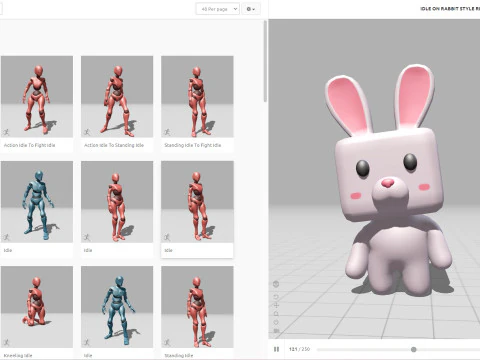Select the blue Idle thumbnail above Kneeling Idle
The width and height of the screenshot is (480, 360).
(x=37, y=202)
